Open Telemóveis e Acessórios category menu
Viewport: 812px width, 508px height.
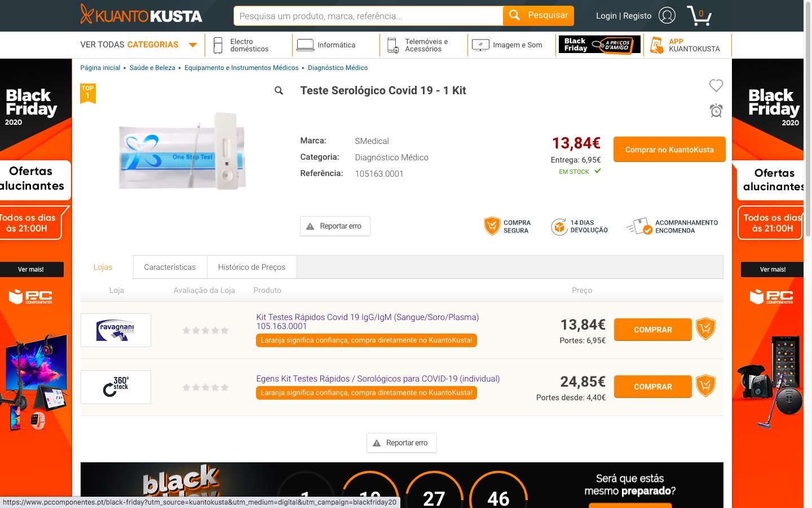pyautogui.click(x=423, y=45)
